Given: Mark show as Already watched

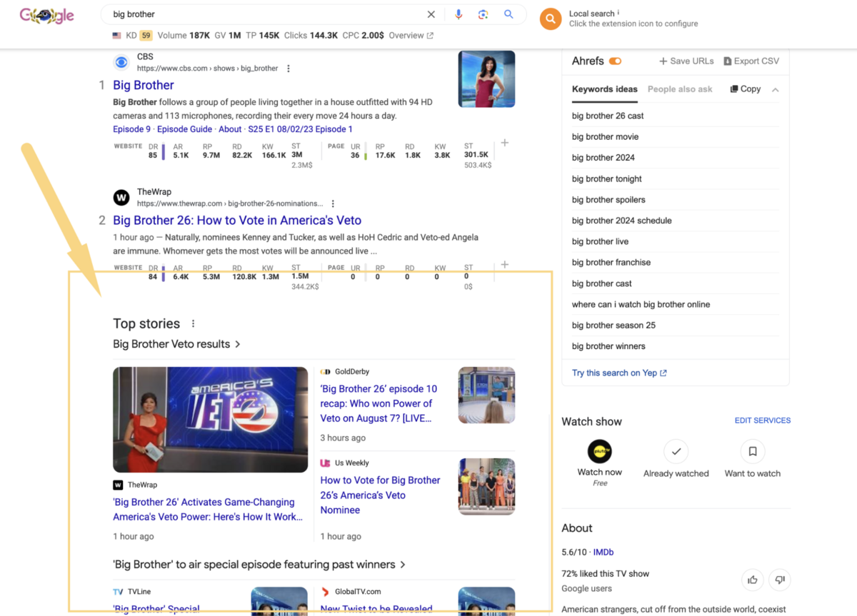Looking at the screenshot, I should (x=676, y=451).
